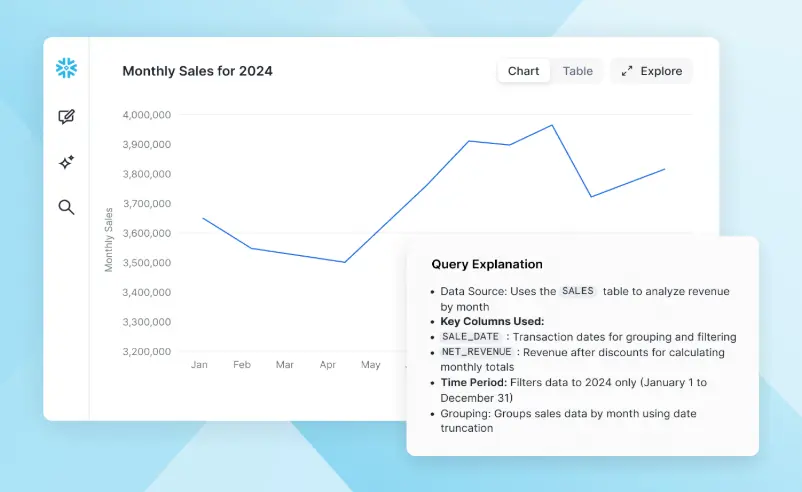
Task: Click the highest peak on the line chart
Action: click(552, 125)
